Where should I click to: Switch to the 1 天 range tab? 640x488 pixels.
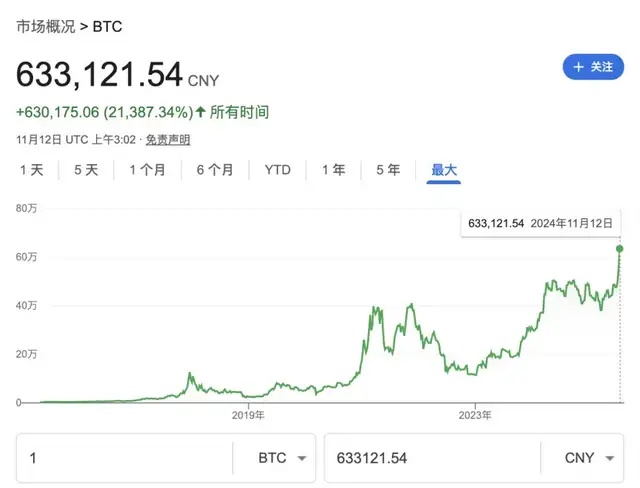(x=32, y=170)
